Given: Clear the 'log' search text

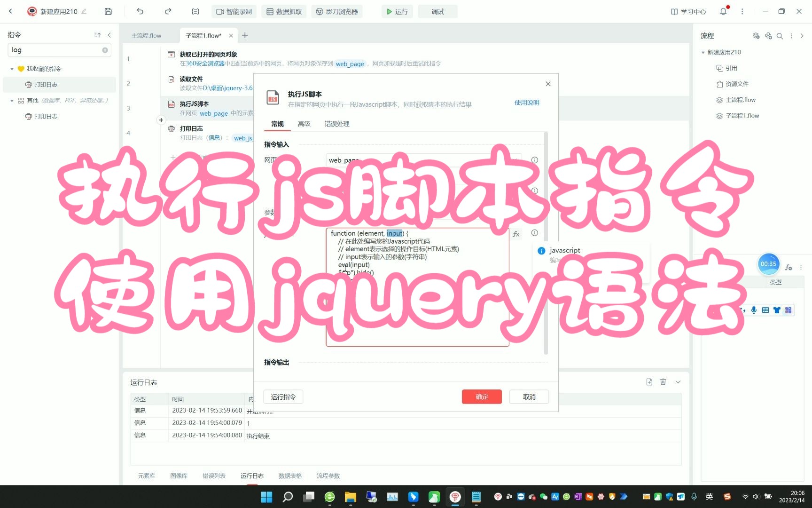Looking at the screenshot, I should pyautogui.click(x=105, y=50).
